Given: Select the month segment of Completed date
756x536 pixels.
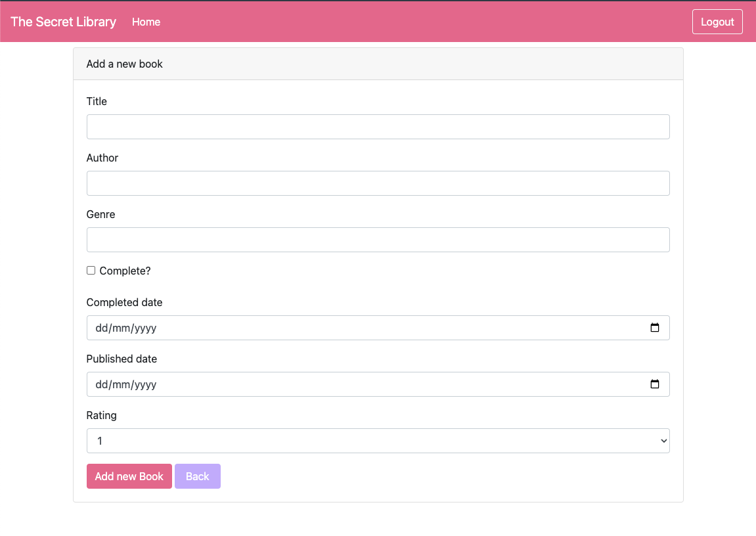Looking at the screenshot, I should pyautogui.click(x=120, y=328).
